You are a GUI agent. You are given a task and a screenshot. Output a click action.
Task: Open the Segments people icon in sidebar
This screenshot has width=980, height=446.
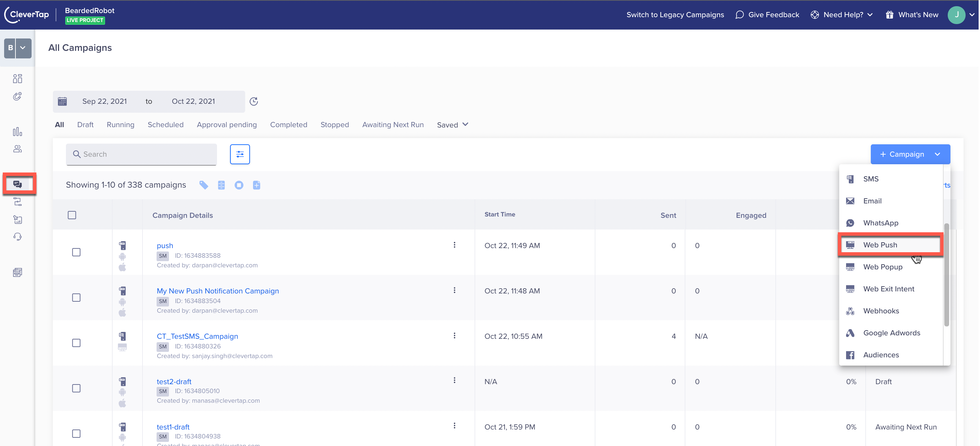pyautogui.click(x=18, y=149)
